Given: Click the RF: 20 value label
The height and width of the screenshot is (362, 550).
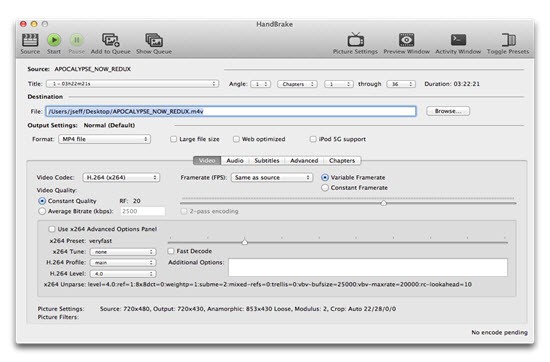Looking at the screenshot, I should point(130,201).
